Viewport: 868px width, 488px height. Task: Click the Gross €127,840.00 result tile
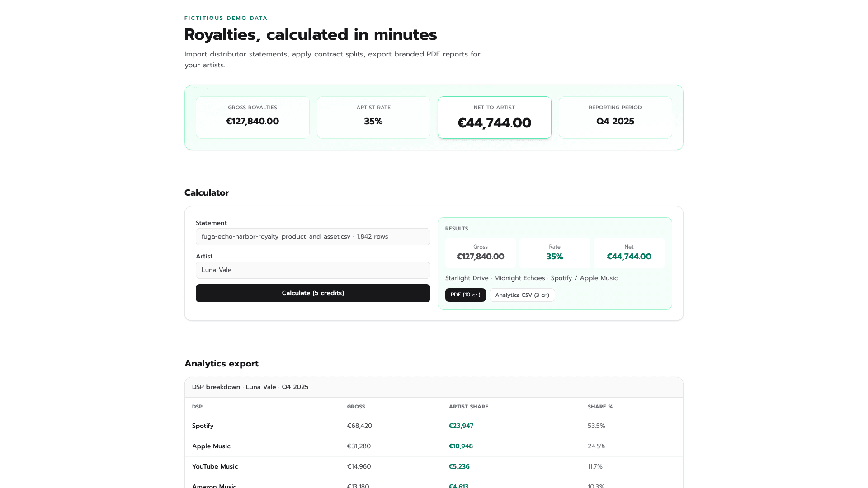481,253
